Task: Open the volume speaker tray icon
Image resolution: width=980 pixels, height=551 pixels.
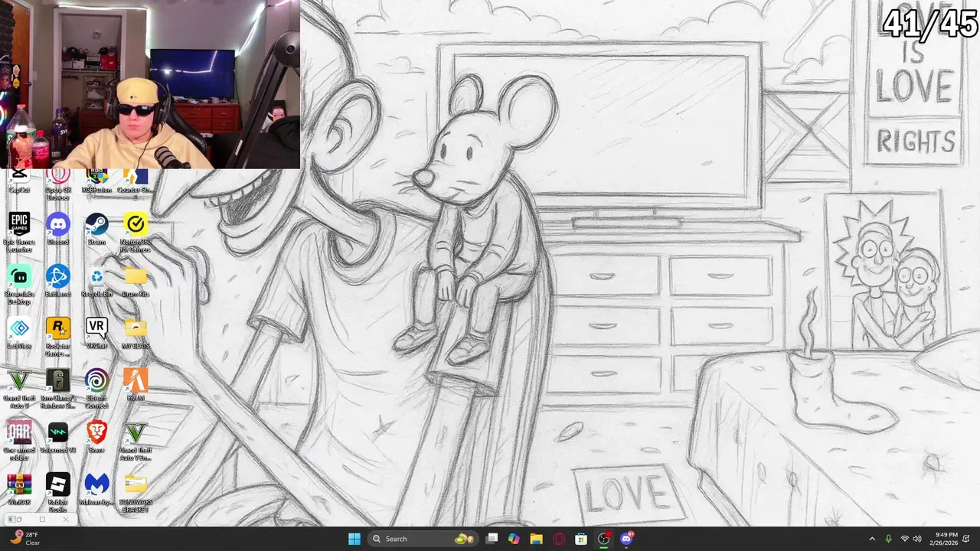Action: 917,539
